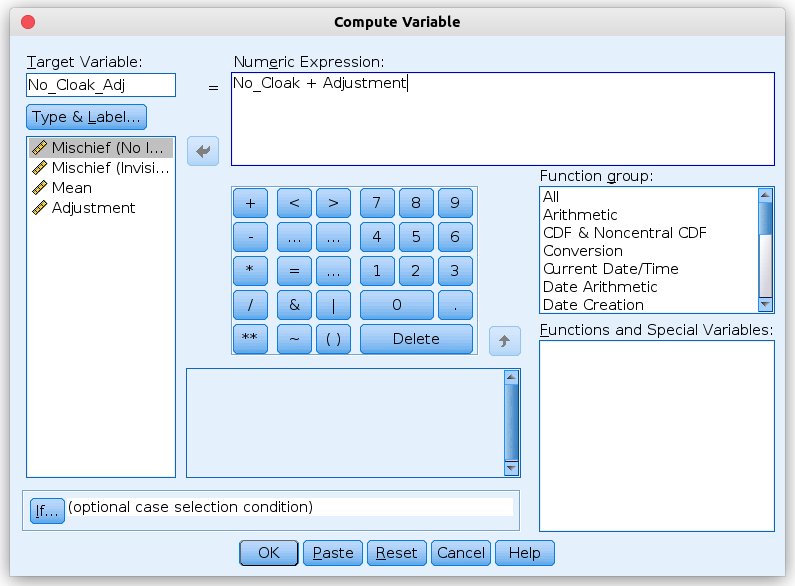
Task: Click inside the Numeric Expression text box
Action: click(x=503, y=119)
